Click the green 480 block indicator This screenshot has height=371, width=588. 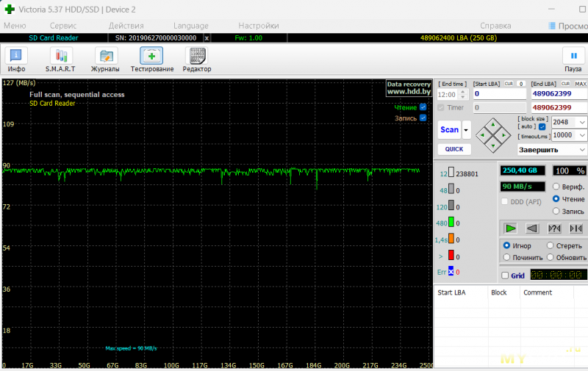451,222
